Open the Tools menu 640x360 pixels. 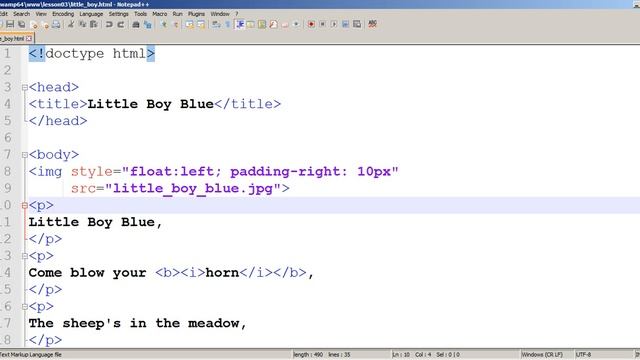tap(140, 14)
